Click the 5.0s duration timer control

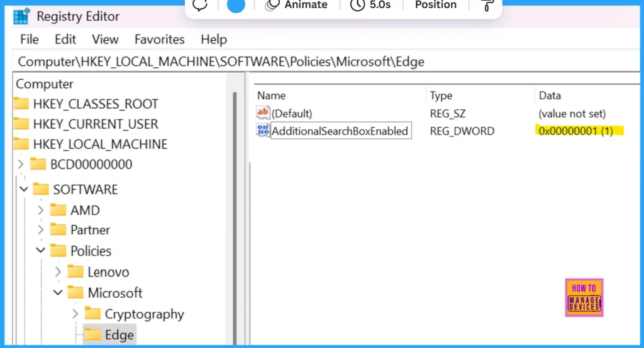tap(370, 5)
